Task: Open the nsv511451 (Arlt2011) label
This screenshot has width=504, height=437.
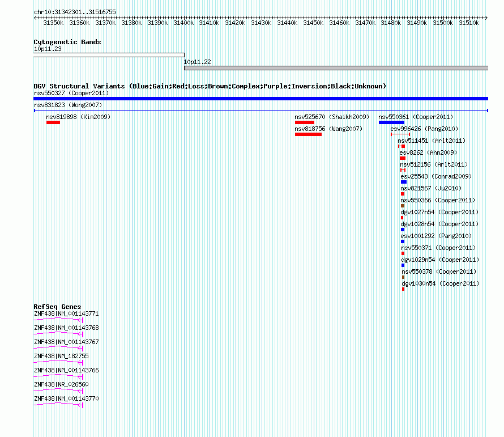Action: 432,141
